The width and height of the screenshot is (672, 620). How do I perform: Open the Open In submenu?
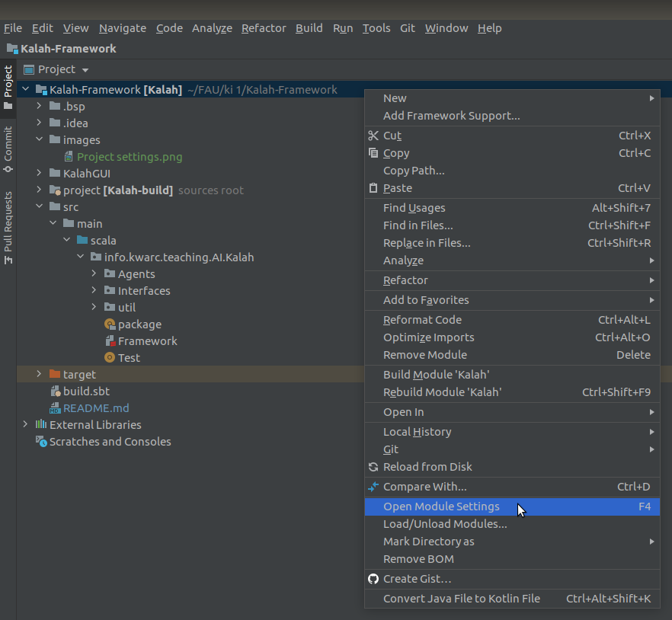[x=512, y=412]
